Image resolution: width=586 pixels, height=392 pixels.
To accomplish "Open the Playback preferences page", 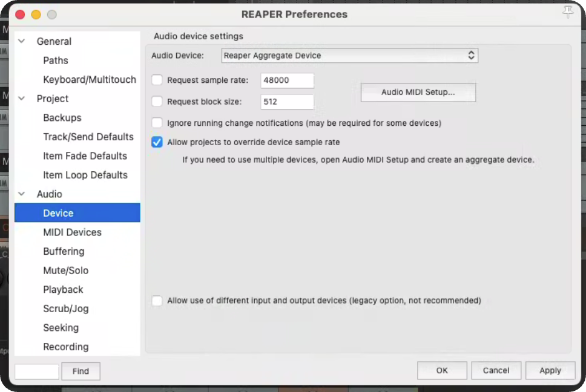I will [x=63, y=289].
